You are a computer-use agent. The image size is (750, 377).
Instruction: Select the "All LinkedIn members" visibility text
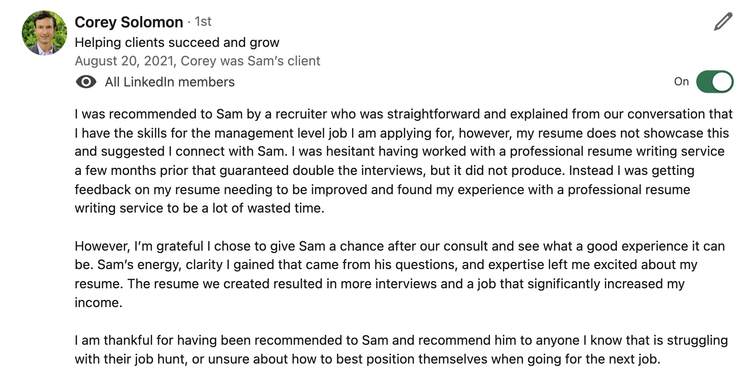pyautogui.click(x=170, y=82)
